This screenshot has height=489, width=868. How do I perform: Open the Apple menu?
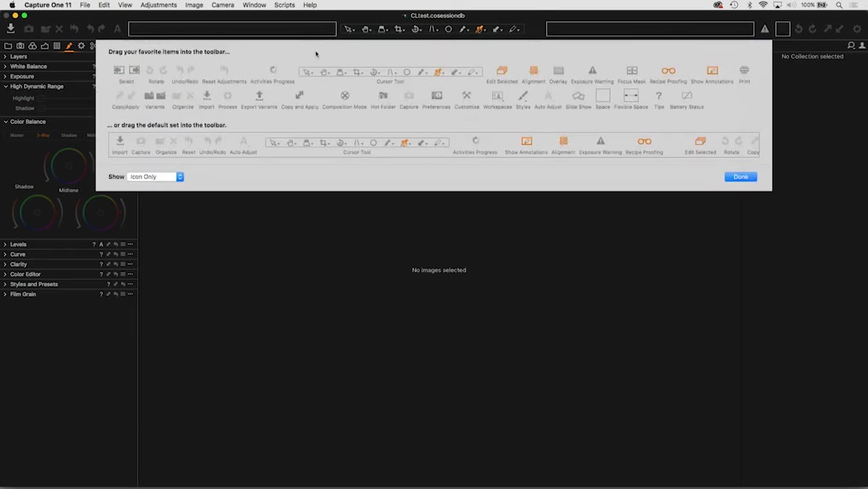[x=12, y=5]
